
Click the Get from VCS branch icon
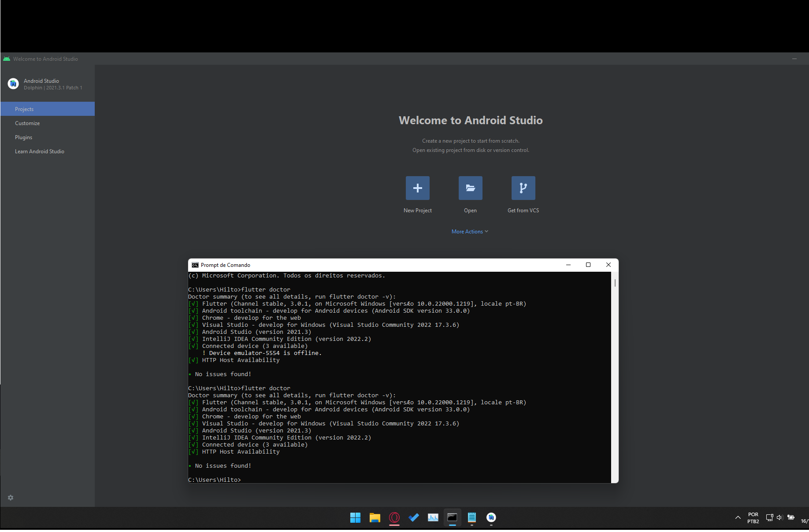point(523,188)
